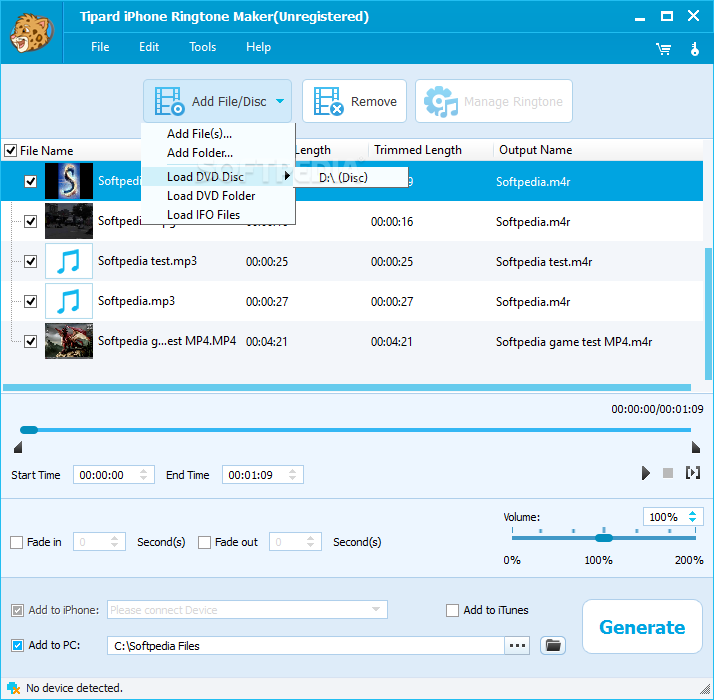Click the horizontal file list scrollbar
Viewport: 714px width, 700px height.
(347, 388)
